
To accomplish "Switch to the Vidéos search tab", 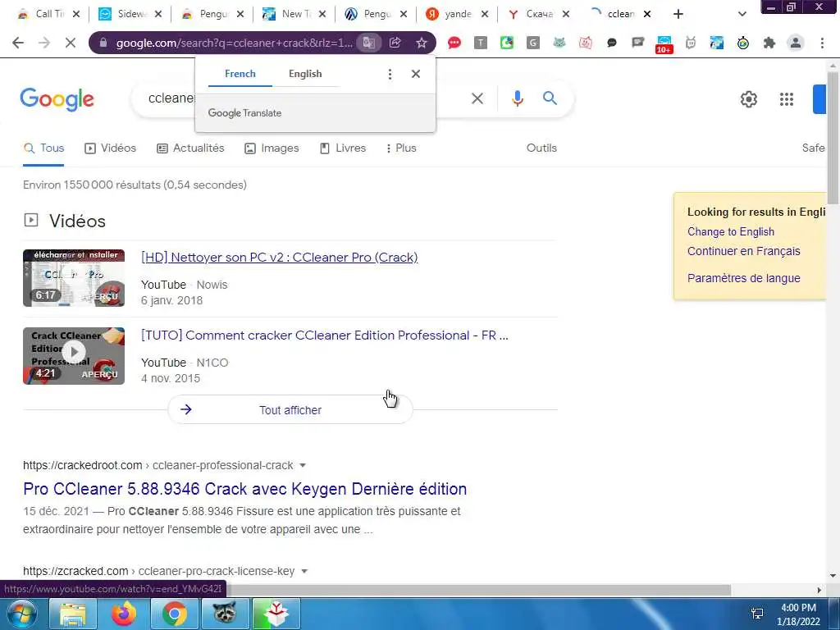I will pos(111,148).
